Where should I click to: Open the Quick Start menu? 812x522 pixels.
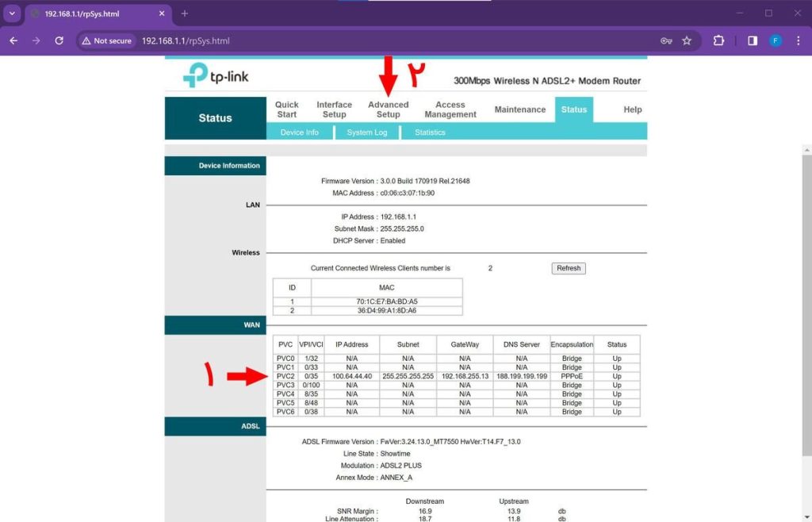pos(287,109)
